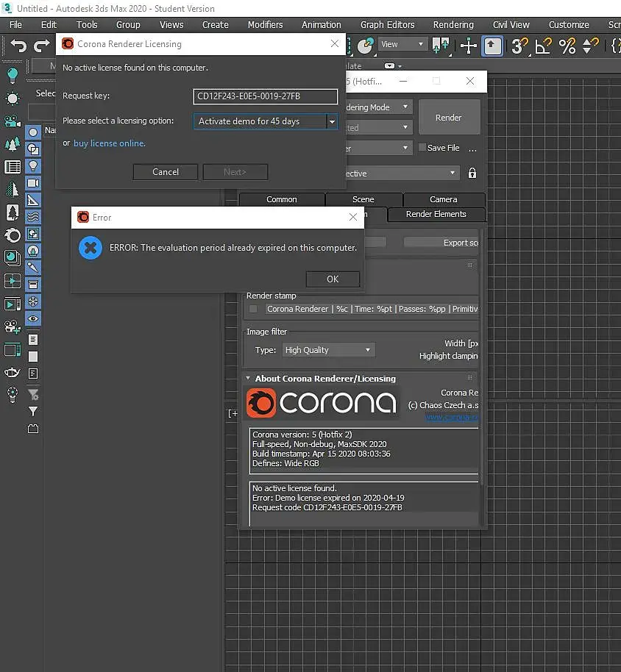Image resolution: width=621 pixels, height=672 pixels.
Task: Open the Graph Editors menu
Action: pos(387,24)
